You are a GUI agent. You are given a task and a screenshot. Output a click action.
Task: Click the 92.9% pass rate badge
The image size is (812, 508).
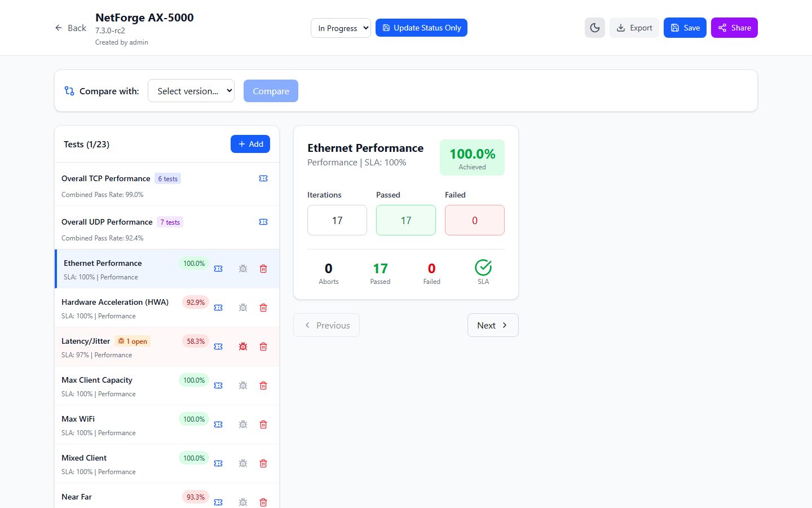point(196,303)
